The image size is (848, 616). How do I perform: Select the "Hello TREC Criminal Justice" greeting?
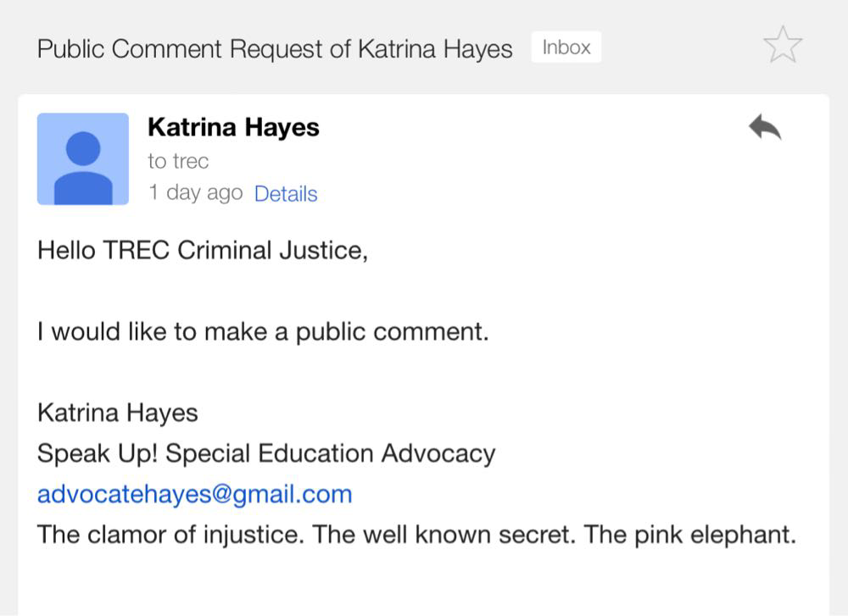coord(203,251)
